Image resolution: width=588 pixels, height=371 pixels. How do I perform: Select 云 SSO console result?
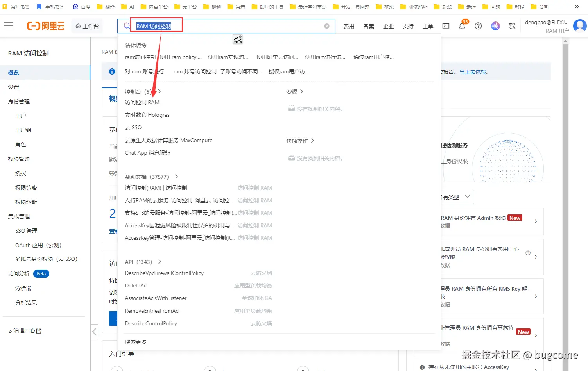[133, 127]
